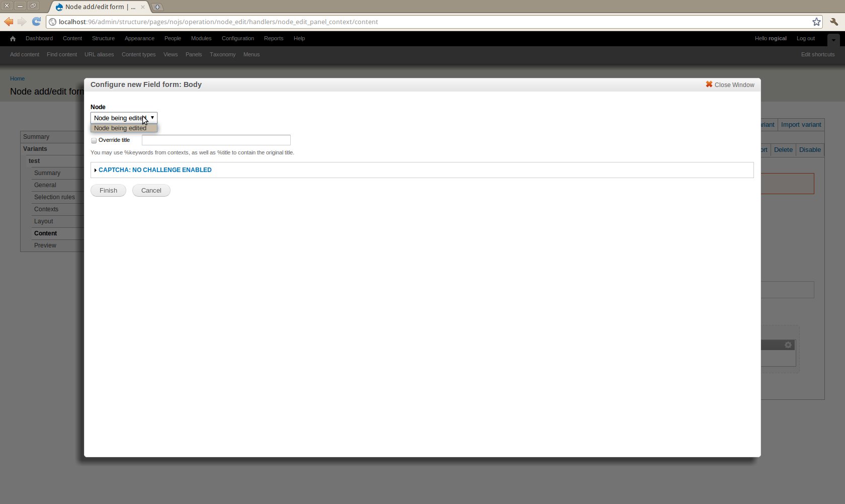Open the Content types shortcut
Viewport: 845px width, 504px height.
(x=139, y=54)
